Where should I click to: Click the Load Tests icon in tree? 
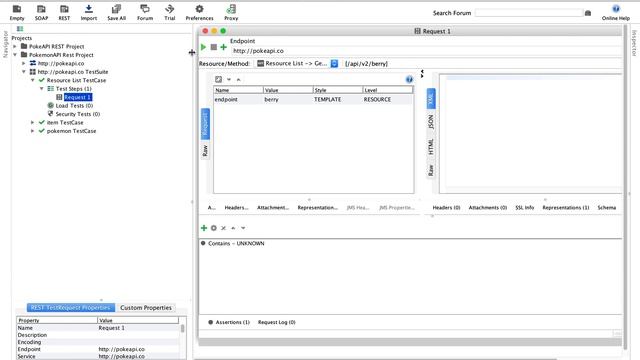click(x=51, y=105)
